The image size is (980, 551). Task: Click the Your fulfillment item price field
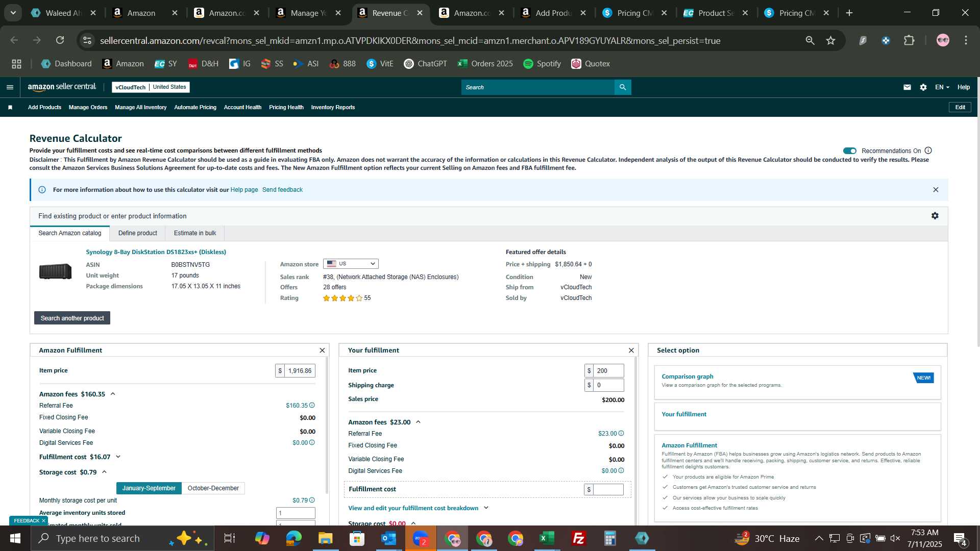pos(608,371)
